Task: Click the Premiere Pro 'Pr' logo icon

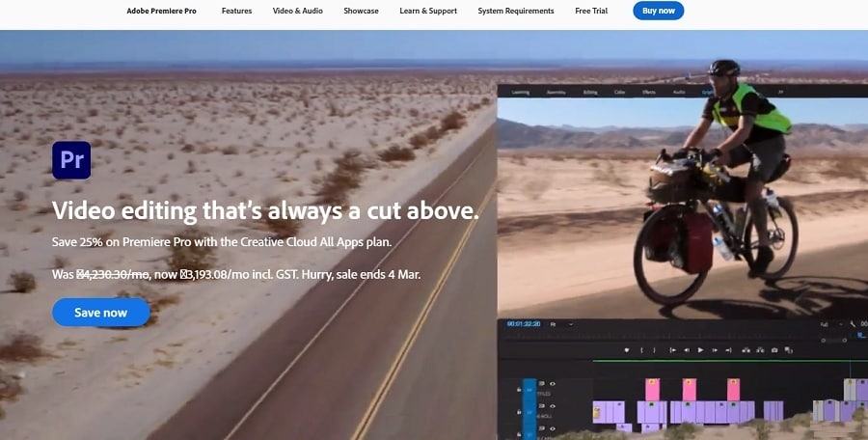Action: tap(71, 160)
